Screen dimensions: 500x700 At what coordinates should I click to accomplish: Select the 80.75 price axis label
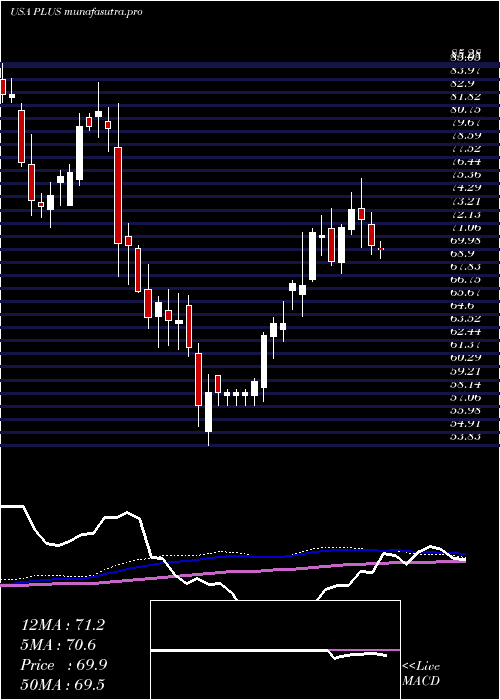466,109
